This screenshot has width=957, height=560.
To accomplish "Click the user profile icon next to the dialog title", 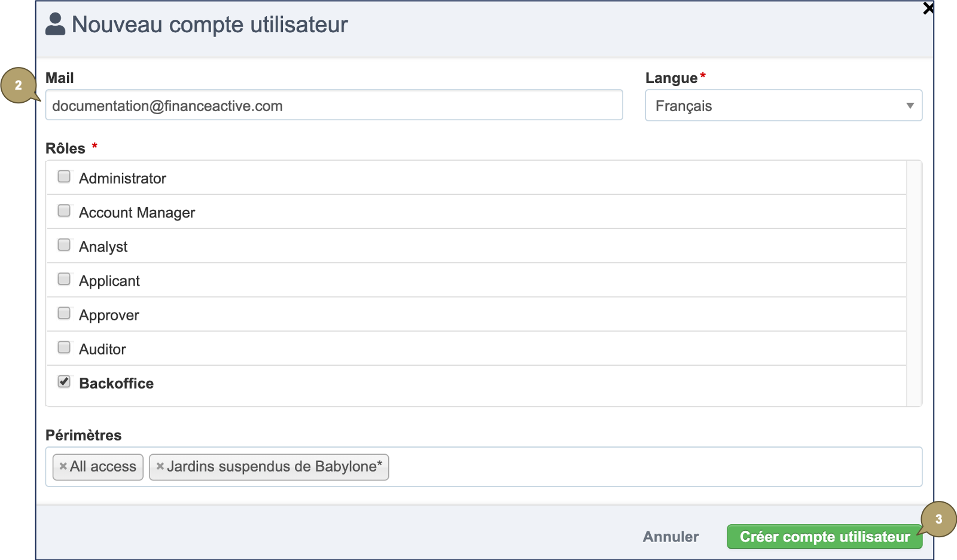I will (x=56, y=24).
